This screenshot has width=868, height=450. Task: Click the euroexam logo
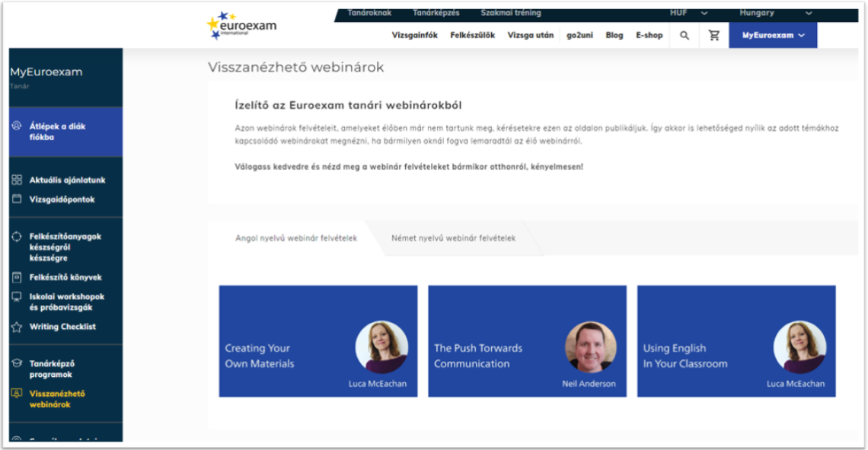click(x=241, y=25)
